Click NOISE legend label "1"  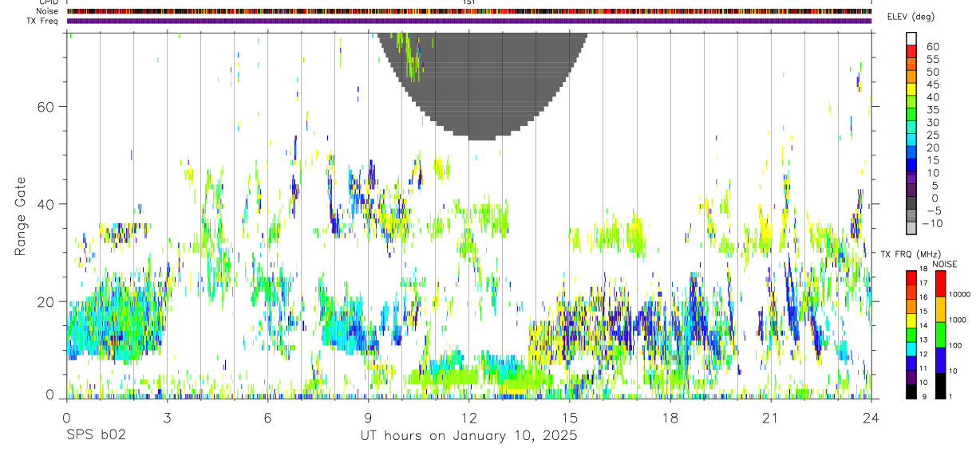point(949,396)
